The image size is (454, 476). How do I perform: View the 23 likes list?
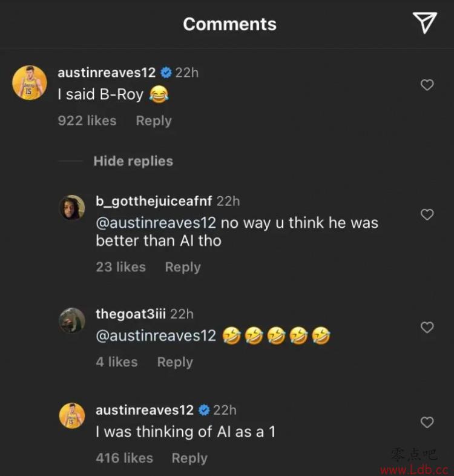click(x=121, y=267)
